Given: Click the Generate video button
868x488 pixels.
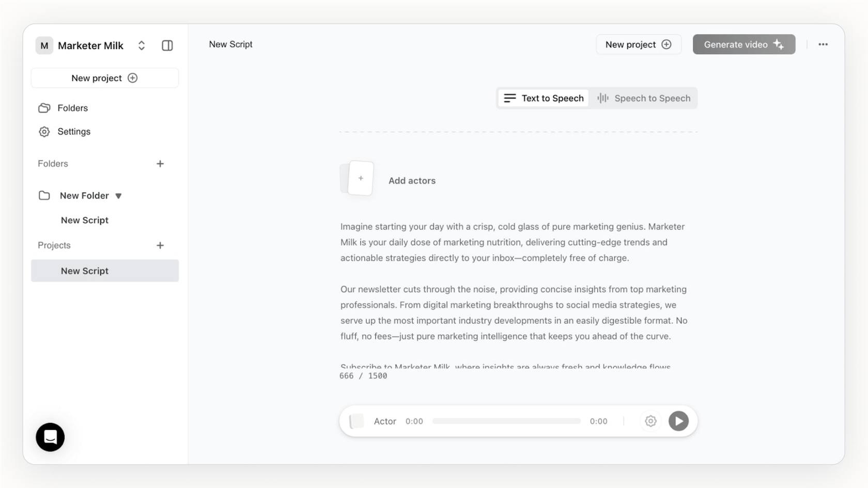Looking at the screenshot, I should click(743, 44).
